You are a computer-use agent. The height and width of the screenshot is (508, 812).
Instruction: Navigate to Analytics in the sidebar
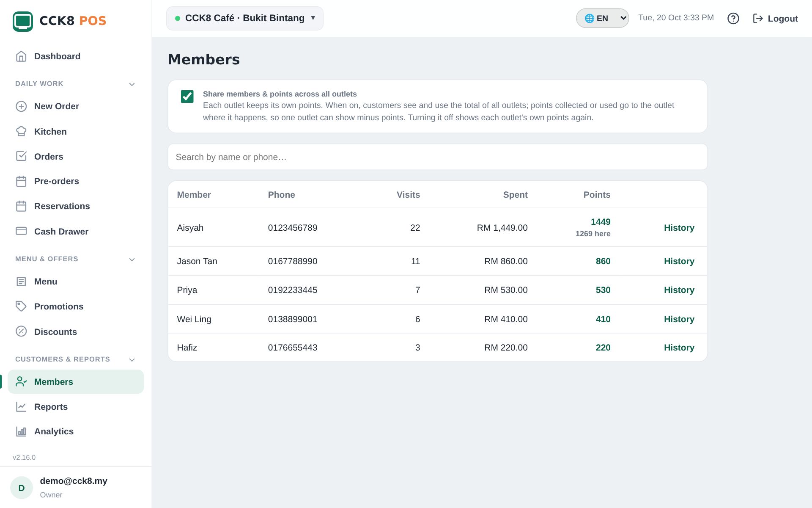(x=76, y=431)
